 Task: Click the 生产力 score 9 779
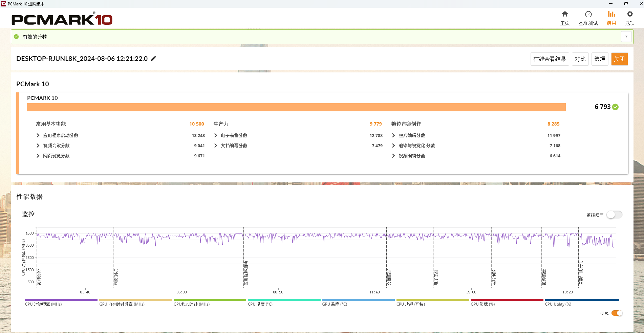(376, 124)
